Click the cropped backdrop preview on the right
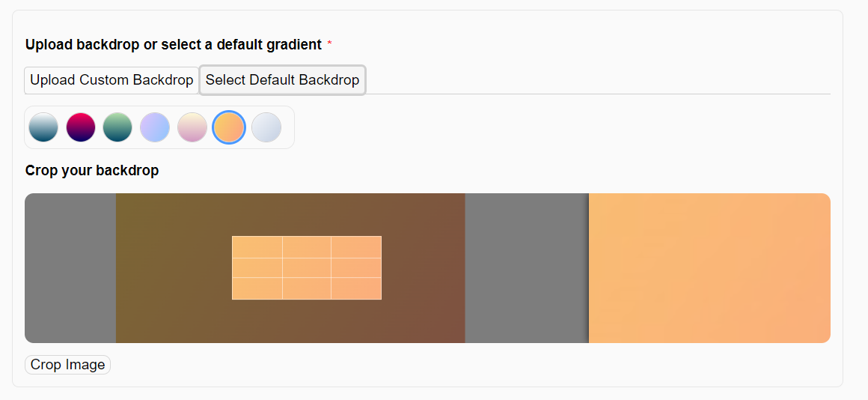This screenshot has height=400, width=868. (709, 268)
